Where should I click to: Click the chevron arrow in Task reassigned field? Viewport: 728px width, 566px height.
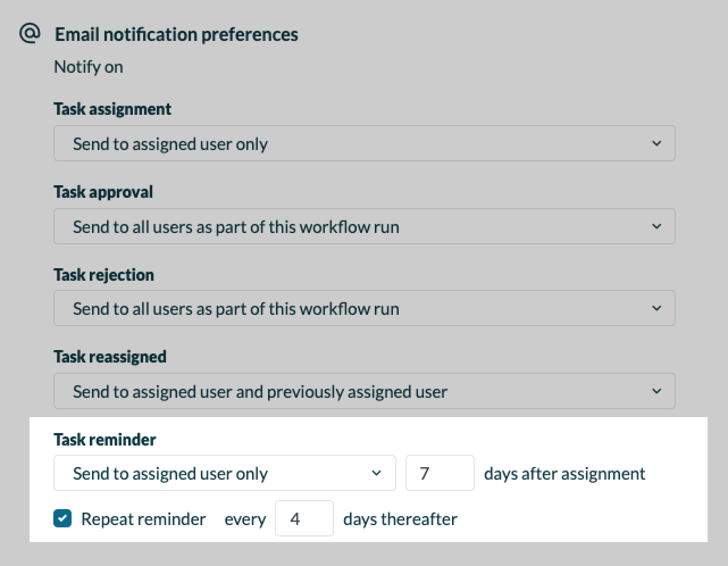pyautogui.click(x=656, y=391)
